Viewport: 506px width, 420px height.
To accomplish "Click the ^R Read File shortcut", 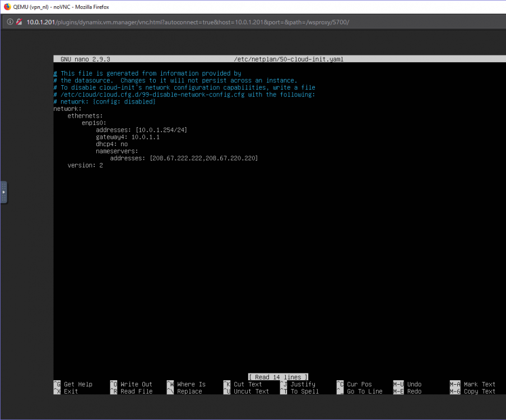I will click(132, 391).
